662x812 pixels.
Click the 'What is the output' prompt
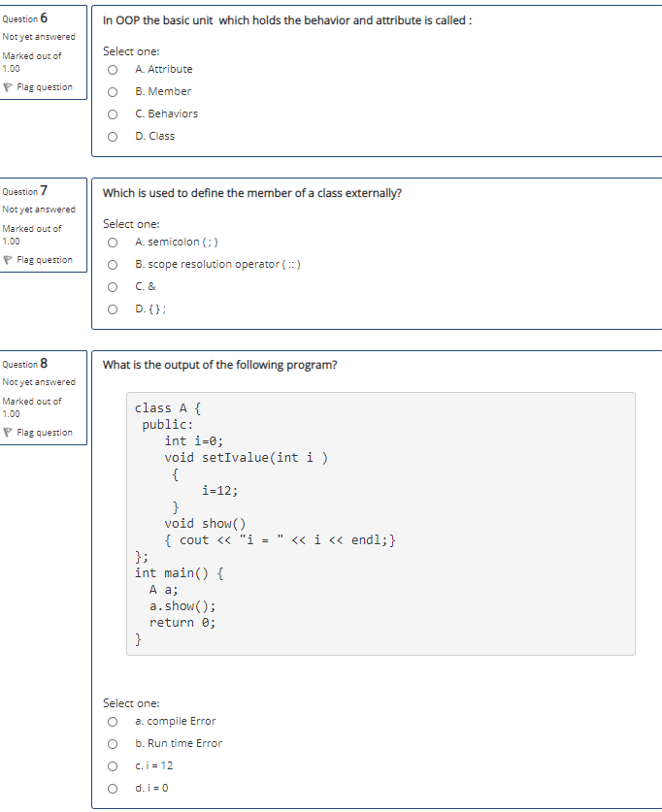click(x=219, y=365)
